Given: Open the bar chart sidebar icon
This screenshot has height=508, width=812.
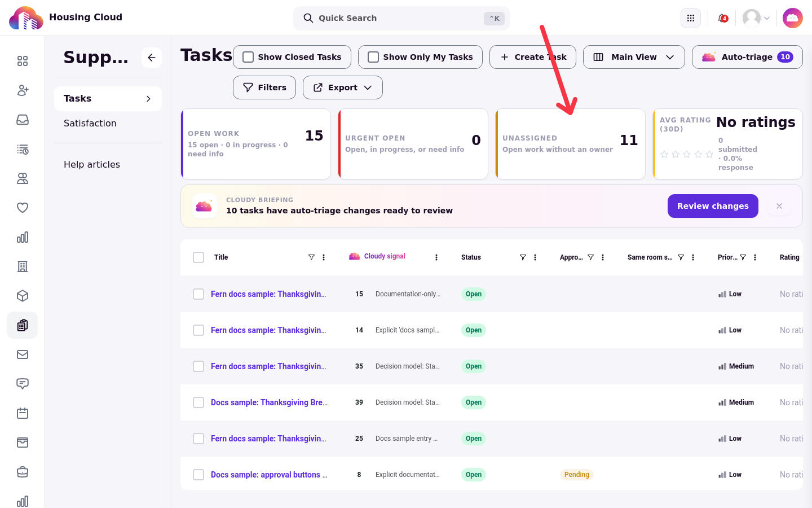Looking at the screenshot, I should point(23,237).
